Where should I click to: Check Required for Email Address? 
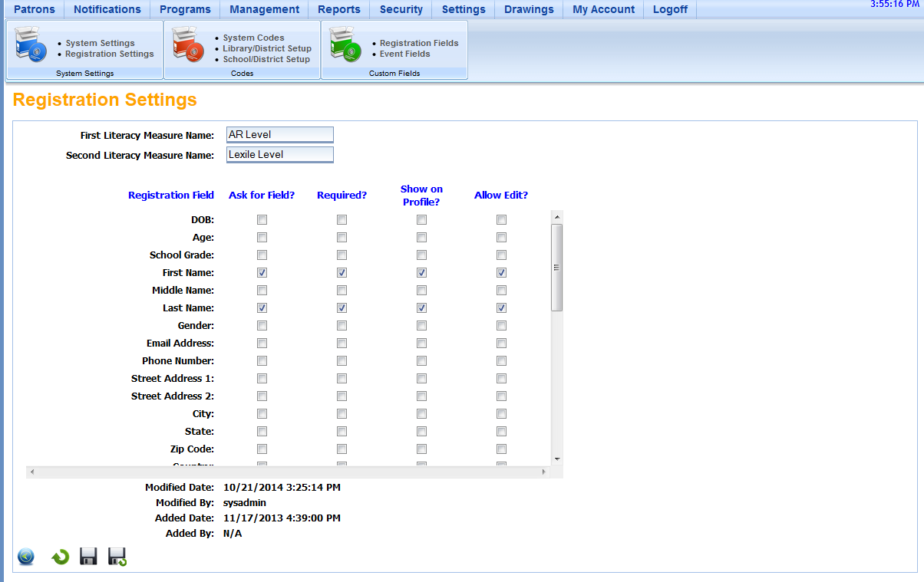[x=342, y=343]
